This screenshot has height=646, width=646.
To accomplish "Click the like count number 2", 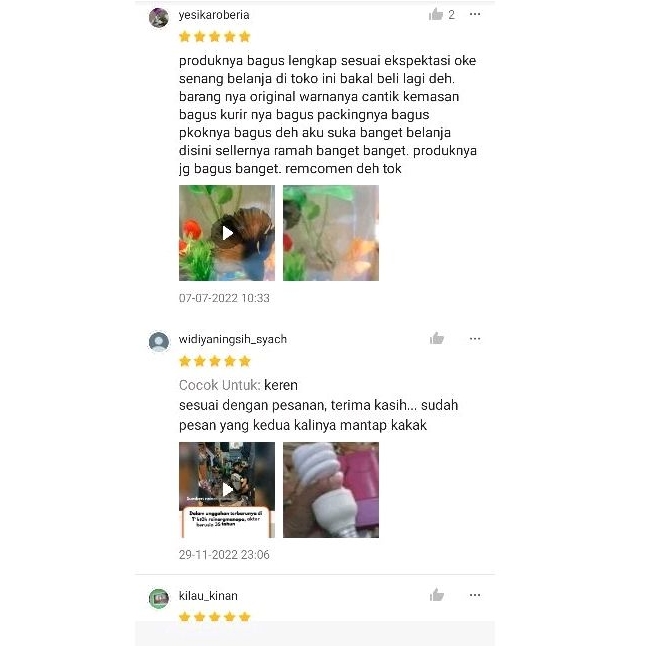I will pos(452,15).
